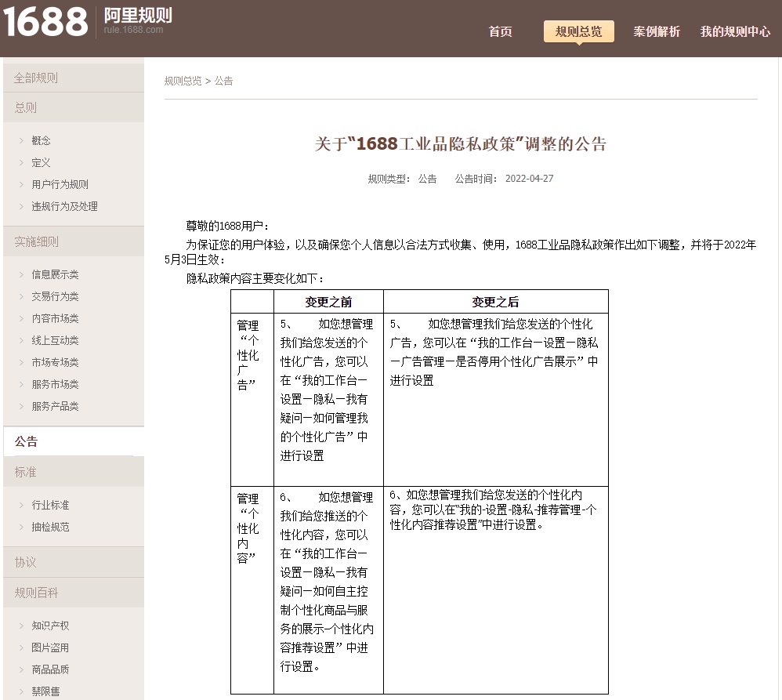Screen dimensions: 782x700
Task: Open 市场专场类 in the sidebar
Action: (55, 362)
